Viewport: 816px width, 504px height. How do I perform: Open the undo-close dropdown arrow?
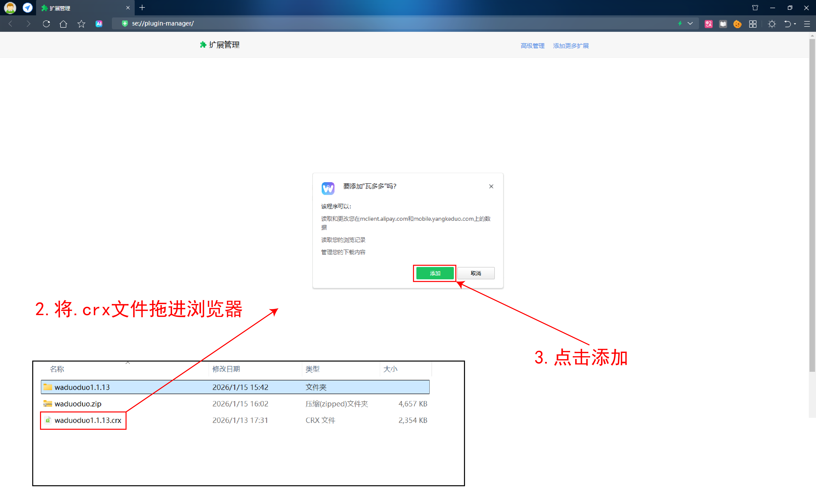[795, 24]
